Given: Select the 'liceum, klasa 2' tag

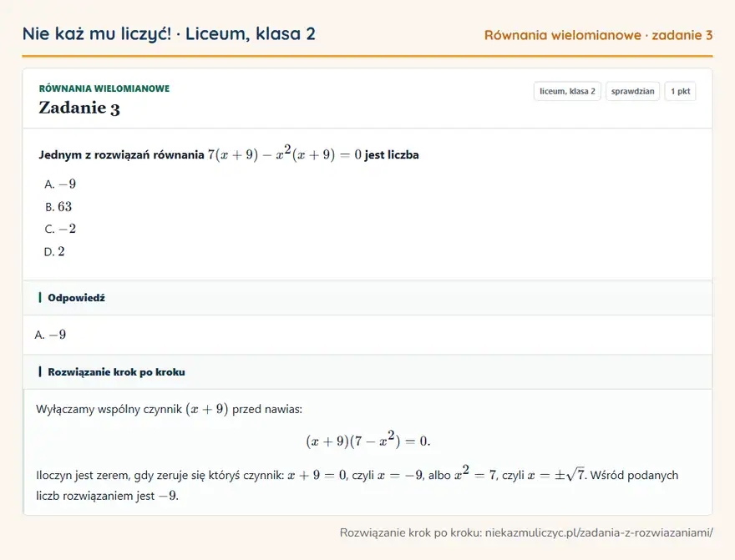Looking at the screenshot, I should click(x=567, y=91).
